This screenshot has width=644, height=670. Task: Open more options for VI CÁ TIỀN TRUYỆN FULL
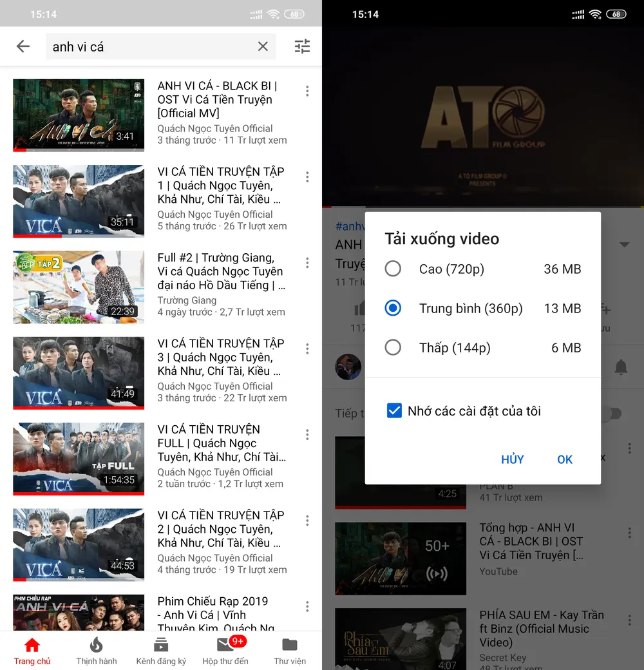tap(307, 435)
